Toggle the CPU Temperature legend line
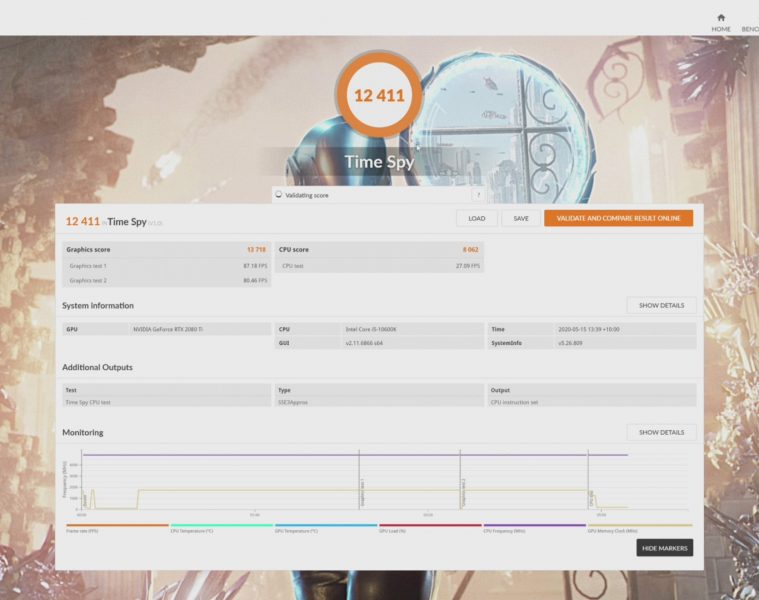The width and height of the screenshot is (759, 600). 222,528
